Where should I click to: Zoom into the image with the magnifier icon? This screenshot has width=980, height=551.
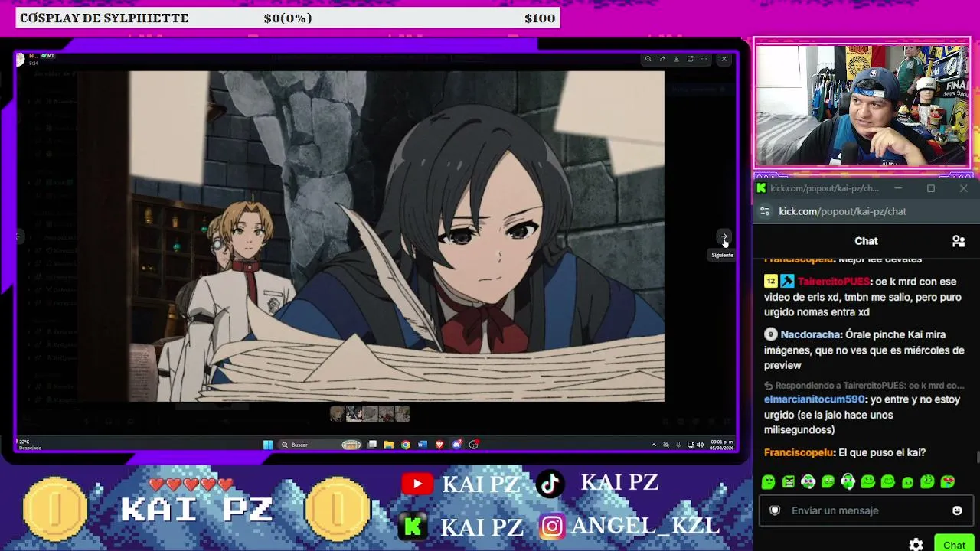(648, 59)
